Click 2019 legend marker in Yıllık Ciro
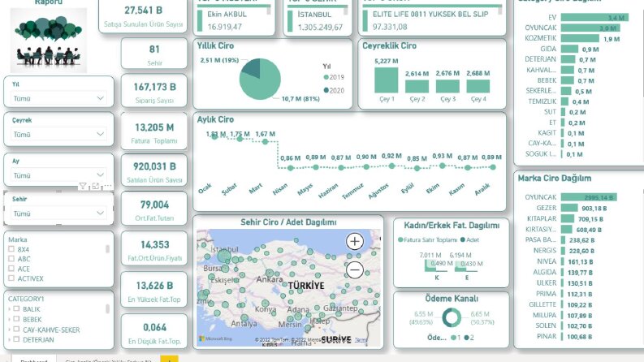This screenshot has width=644, height=362. click(326, 77)
